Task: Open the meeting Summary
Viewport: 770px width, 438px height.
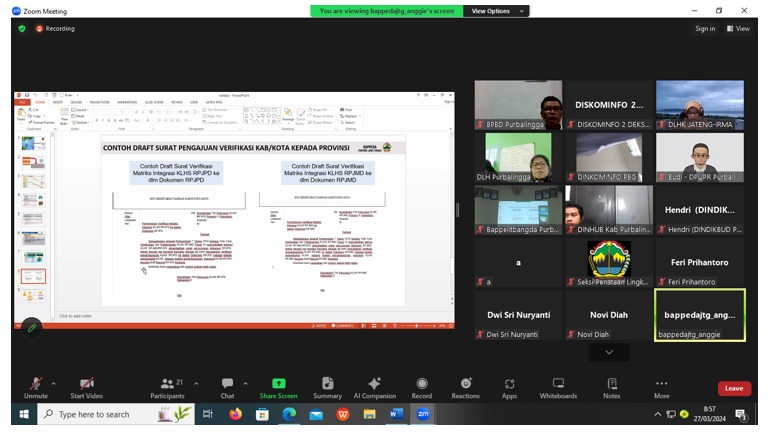Action: (327, 387)
